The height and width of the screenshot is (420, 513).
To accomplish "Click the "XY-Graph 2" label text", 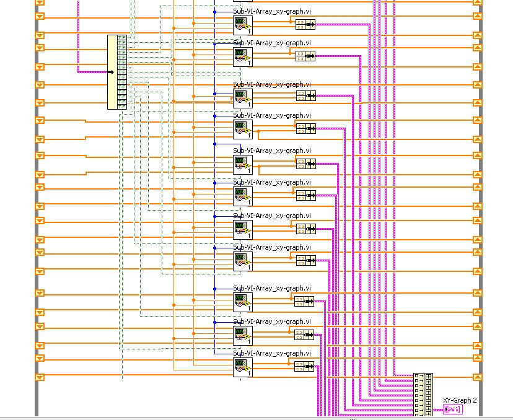I will click(460, 400).
